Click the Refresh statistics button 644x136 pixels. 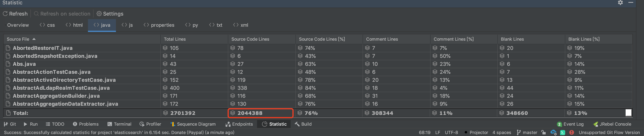coord(15,14)
